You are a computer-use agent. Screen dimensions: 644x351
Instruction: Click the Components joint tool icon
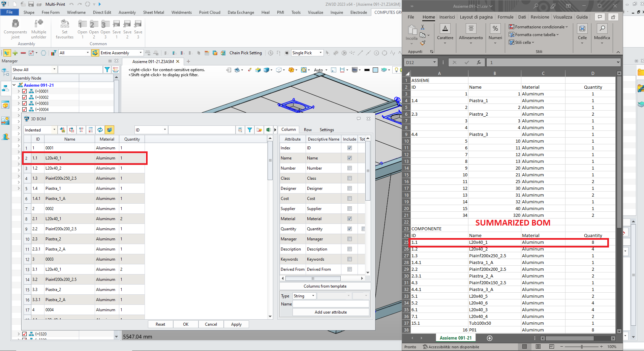click(x=15, y=24)
